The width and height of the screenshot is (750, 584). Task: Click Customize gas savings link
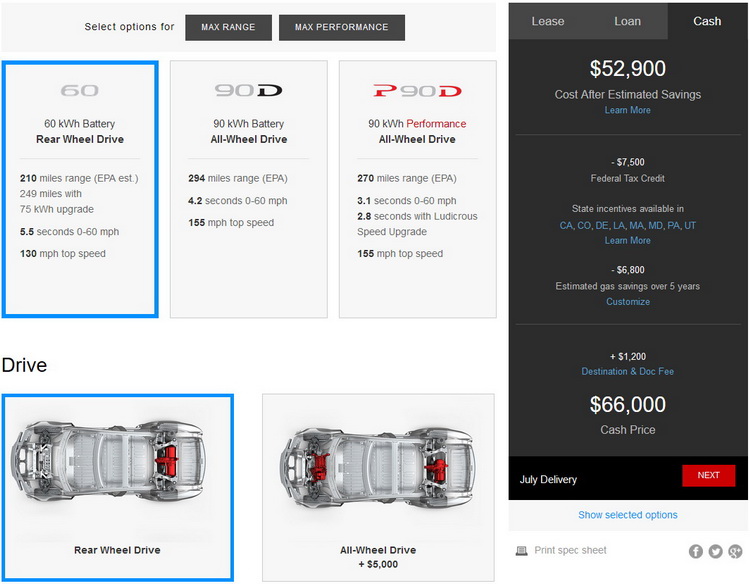click(x=628, y=301)
